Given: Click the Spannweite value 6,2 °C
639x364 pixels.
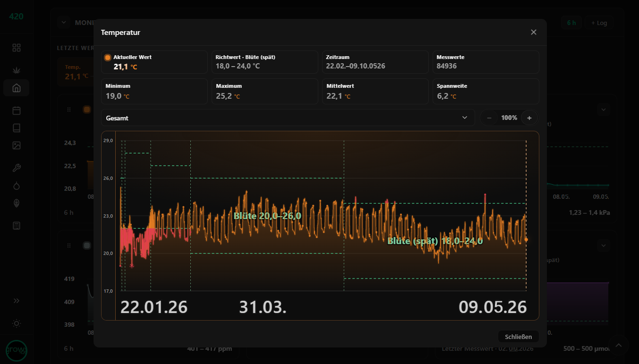Looking at the screenshot, I should coord(447,96).
